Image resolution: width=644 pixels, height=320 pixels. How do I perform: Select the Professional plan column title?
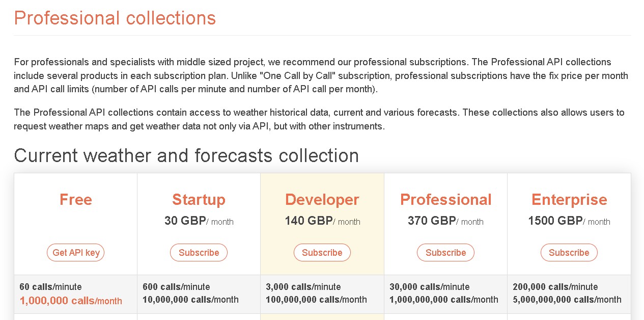[445, 200]
